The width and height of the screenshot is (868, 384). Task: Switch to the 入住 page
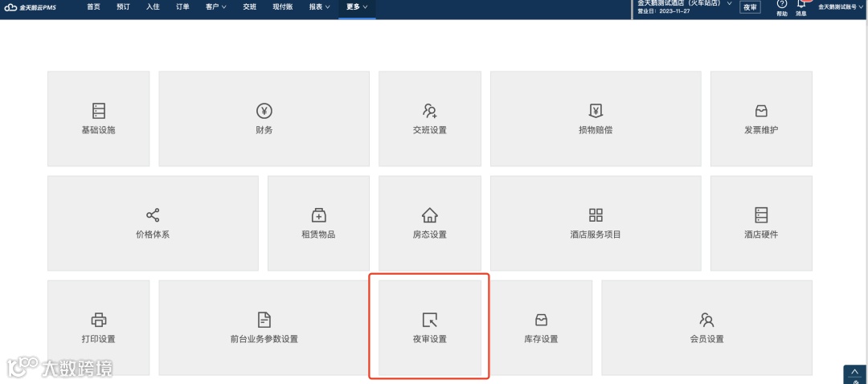tap(153, 7)
